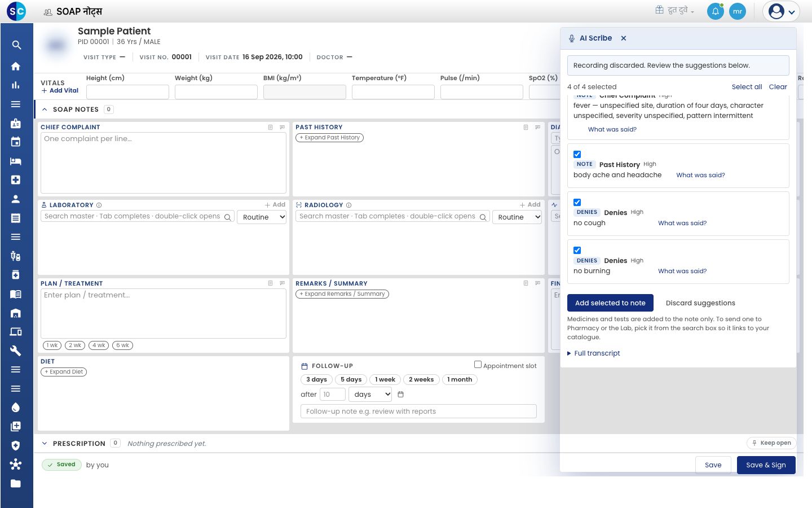Open the follow-up date picker calendar icon
812x508 pixels.
401,395
